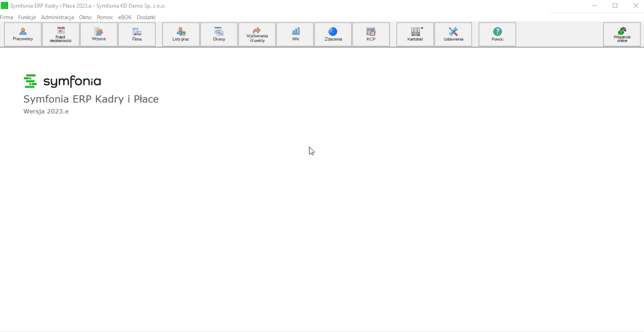The image size is (644, 332).
Task: Open the Kartoteki files button
Action: (415, 34)
